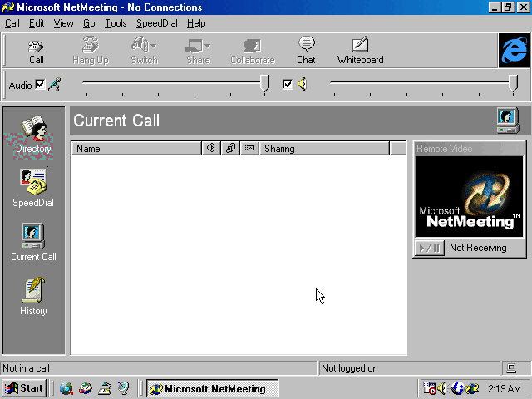This screenshot has width=532, height=399.
Task: Click the Collaborate toolbar icon
Action: click(253, 46)
